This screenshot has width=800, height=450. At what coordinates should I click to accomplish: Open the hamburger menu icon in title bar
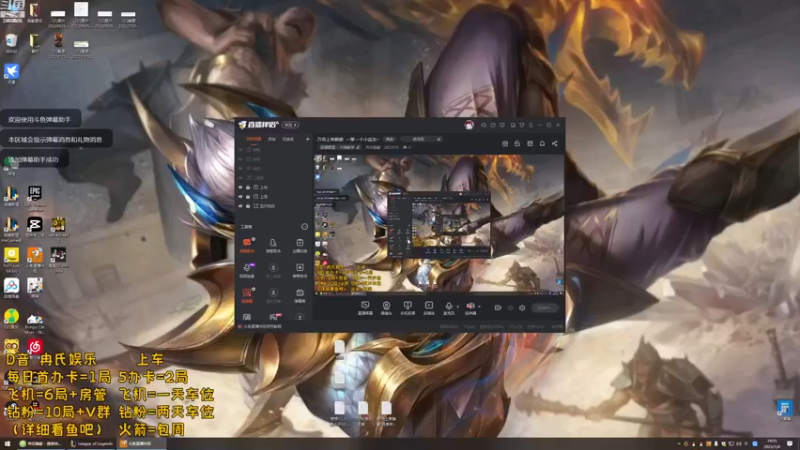(x=531, y=125)
